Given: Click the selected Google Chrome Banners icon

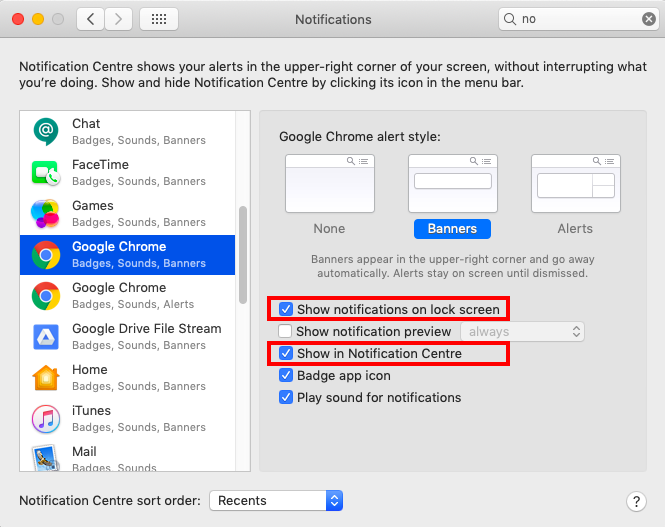Looking at the screenshot, I should [46, 255].
